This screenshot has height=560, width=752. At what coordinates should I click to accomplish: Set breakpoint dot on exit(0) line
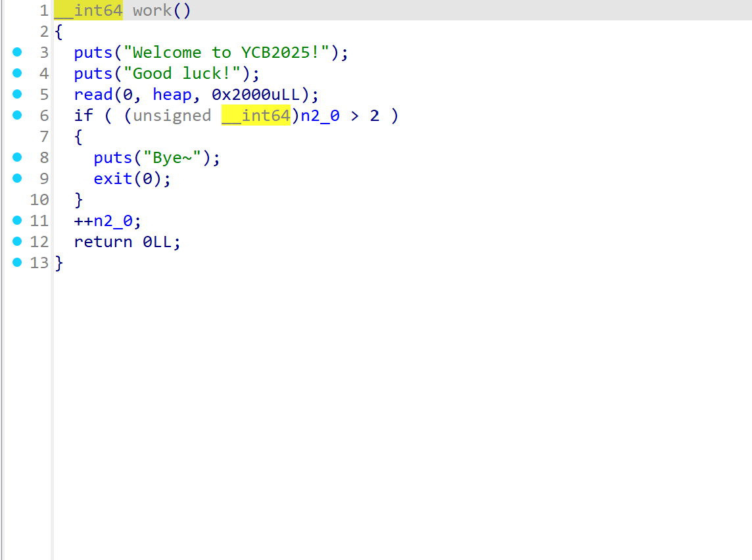click(17, 178)
